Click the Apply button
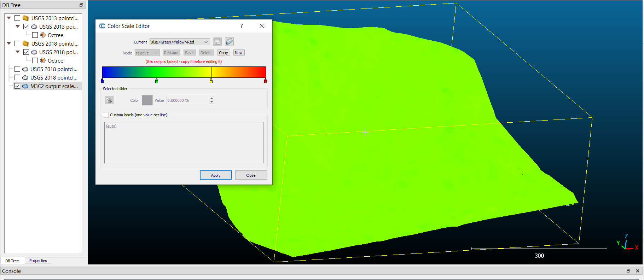Screen dimensions: 644x280 tap(216, 175)
